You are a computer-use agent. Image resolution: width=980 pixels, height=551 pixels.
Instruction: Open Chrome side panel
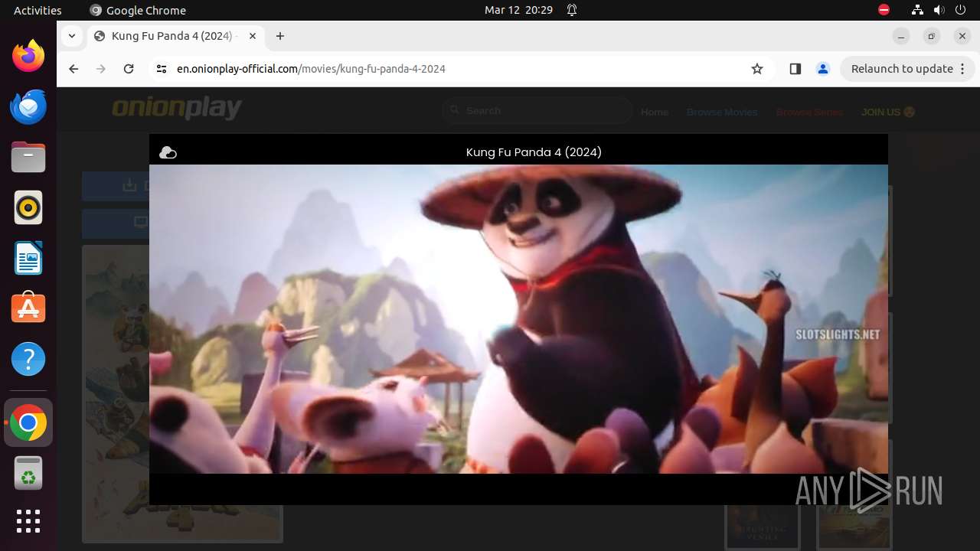point(795,69)
